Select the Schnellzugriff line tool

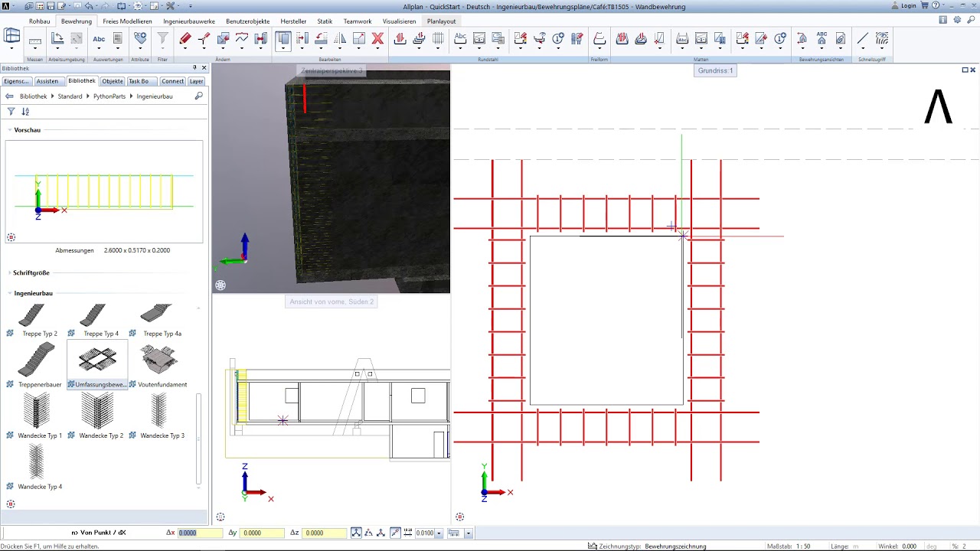coord(863,39)
